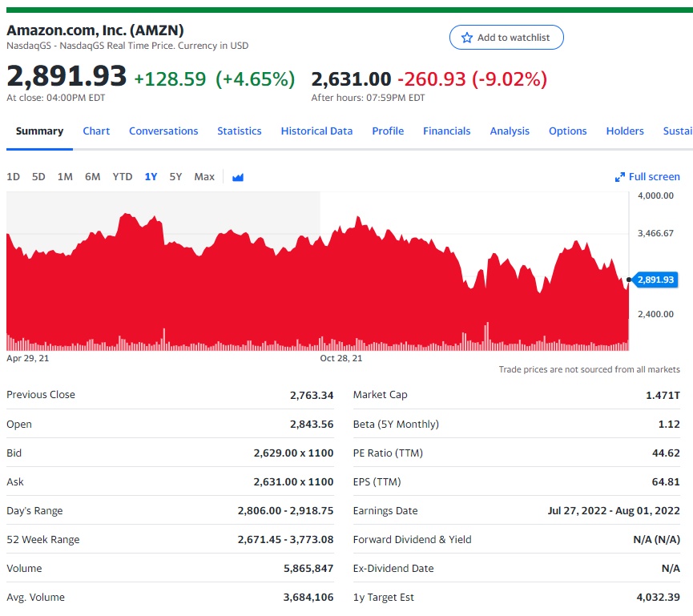Click the 1y Target Est value 4,032.39

click(658, 598)
